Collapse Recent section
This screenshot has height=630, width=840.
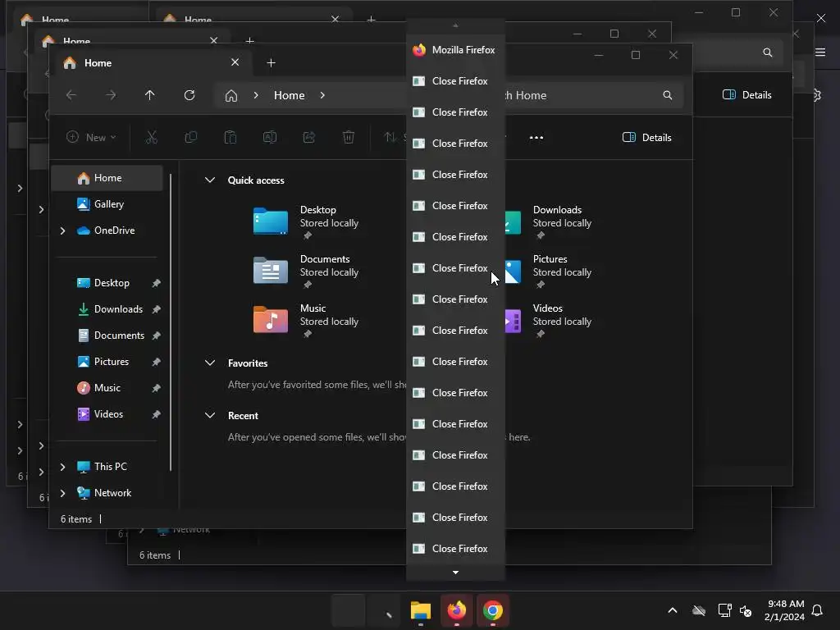click(x=210, y=415)
